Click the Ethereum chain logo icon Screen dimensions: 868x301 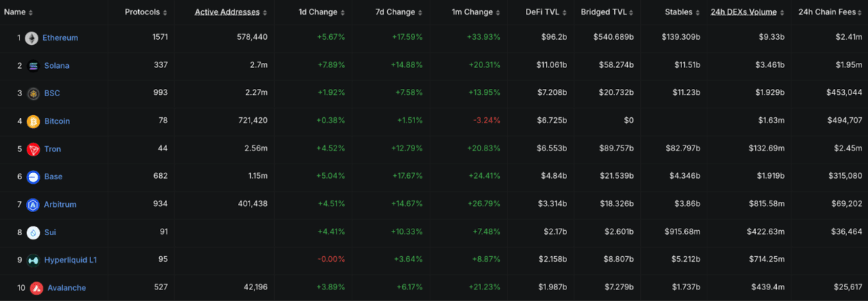click(x=31, y=38)
